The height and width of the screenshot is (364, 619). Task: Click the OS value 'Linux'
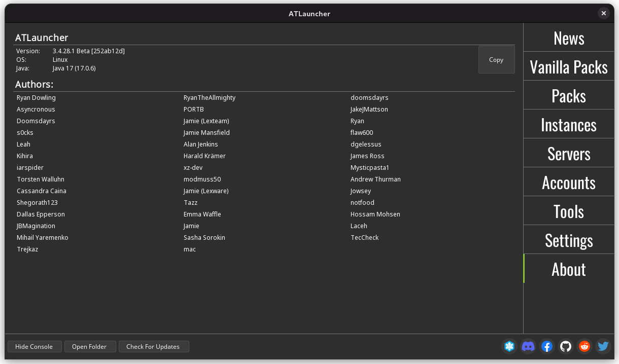coord(60,60)
